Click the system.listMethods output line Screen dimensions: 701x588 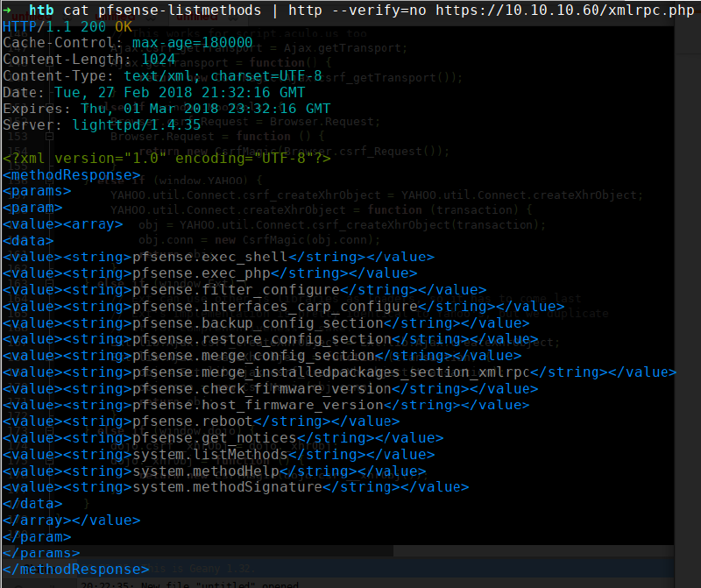[x=218, y=455]
